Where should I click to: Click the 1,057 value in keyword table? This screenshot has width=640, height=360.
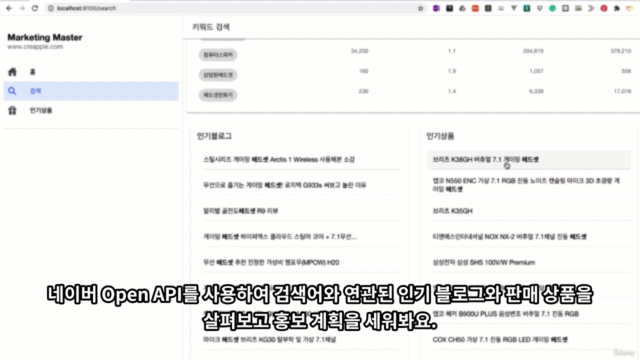pos(536,71)
